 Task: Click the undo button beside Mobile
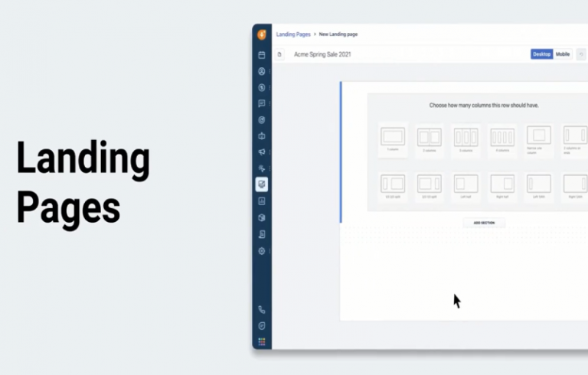(582, 54)
